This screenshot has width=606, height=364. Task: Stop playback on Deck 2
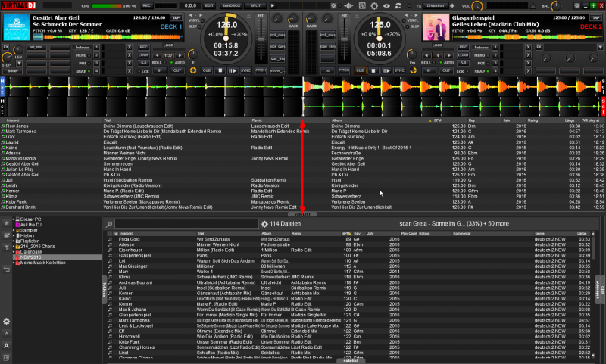click(x=373, y=70)
